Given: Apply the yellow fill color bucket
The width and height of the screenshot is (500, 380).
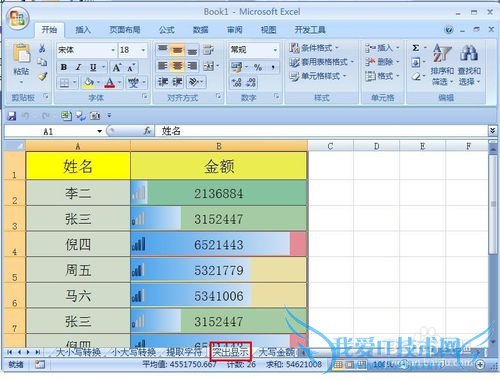Looking at the screenshot, I should [88, 83].
